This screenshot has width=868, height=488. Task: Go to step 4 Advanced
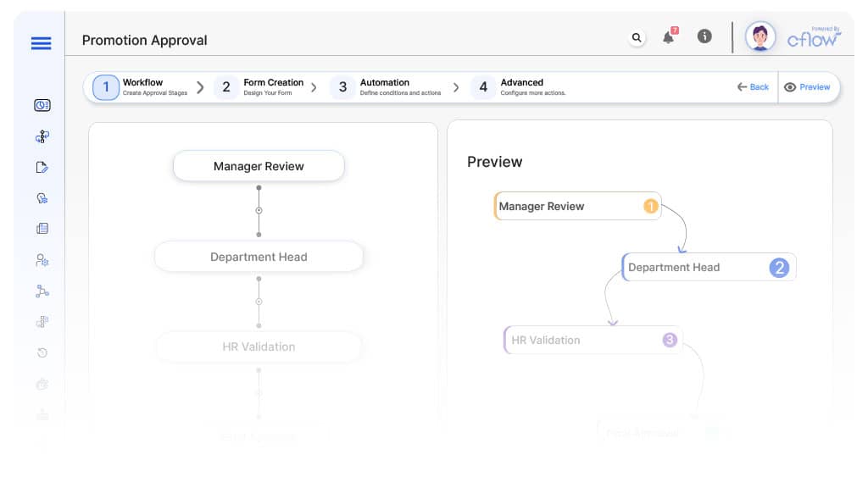pyautogui.click(x=519, y=87)
